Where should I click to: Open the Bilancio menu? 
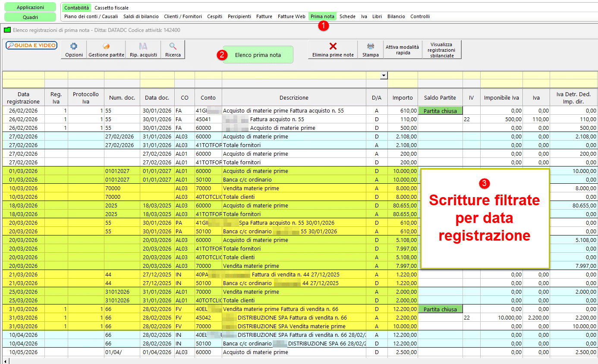[396, 16]
